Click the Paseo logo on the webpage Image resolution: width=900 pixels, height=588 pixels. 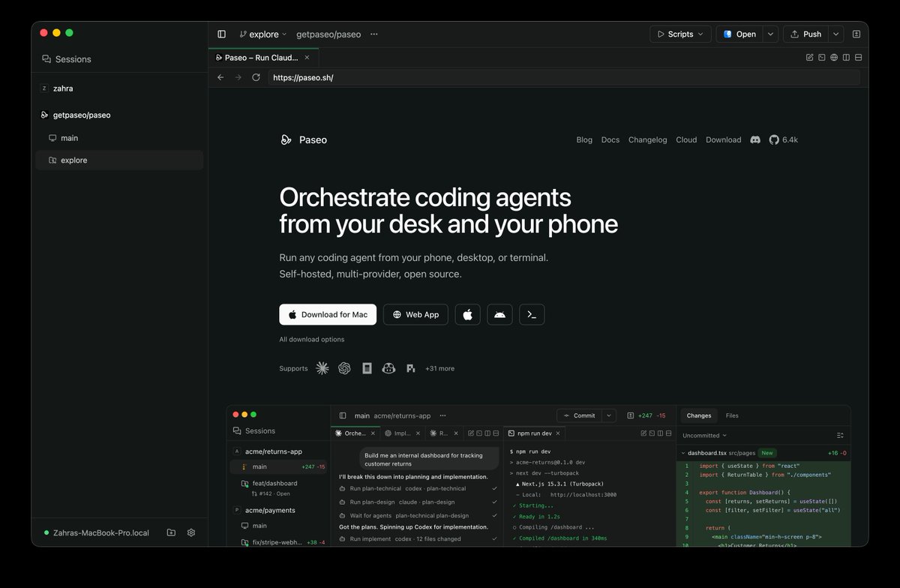(x=303, y=139)
